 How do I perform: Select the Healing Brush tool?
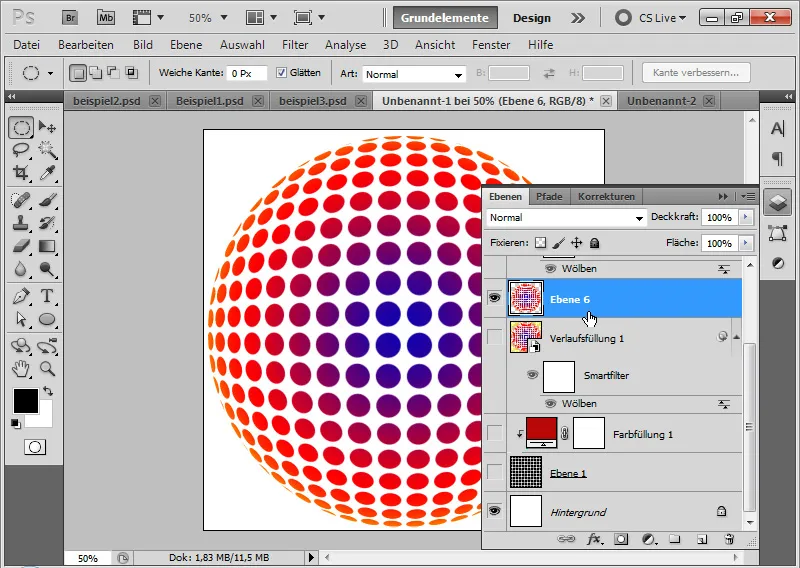tap(21, 200)
